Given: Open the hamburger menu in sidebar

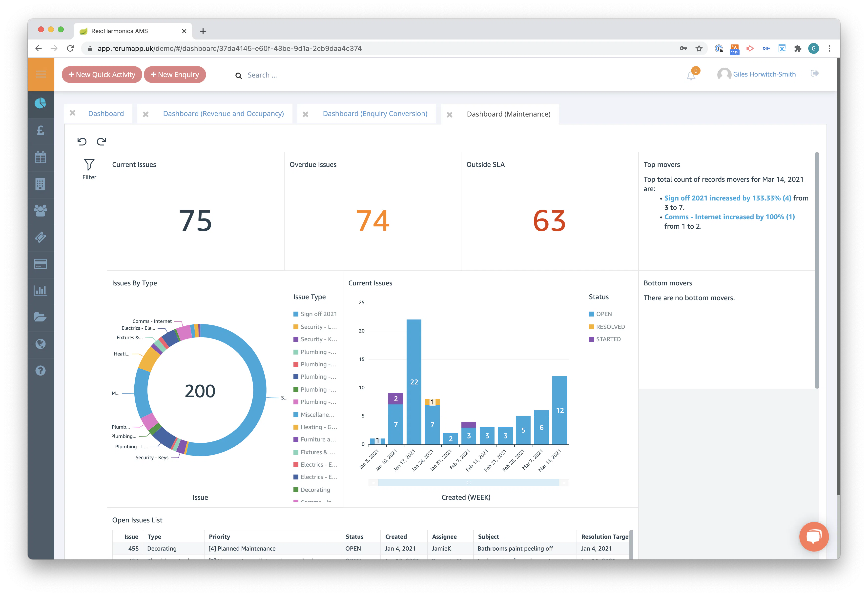Looking at the screenshot, I should pyautogui.click(x=41, y=74).
